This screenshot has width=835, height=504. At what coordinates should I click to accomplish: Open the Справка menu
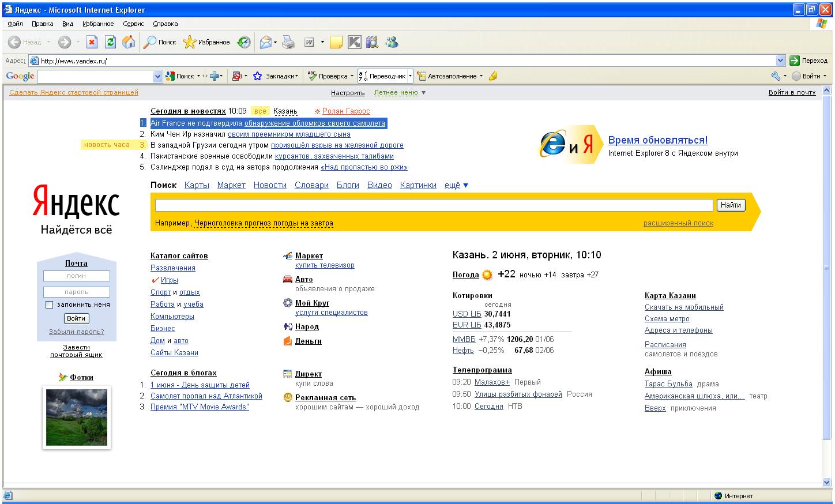tap(166, 24)
